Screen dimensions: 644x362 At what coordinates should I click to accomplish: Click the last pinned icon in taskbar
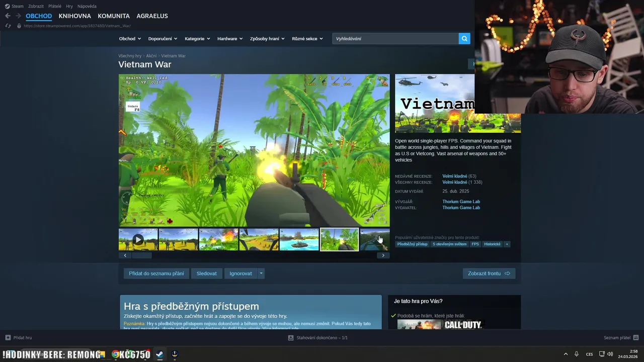coord(175,354)
